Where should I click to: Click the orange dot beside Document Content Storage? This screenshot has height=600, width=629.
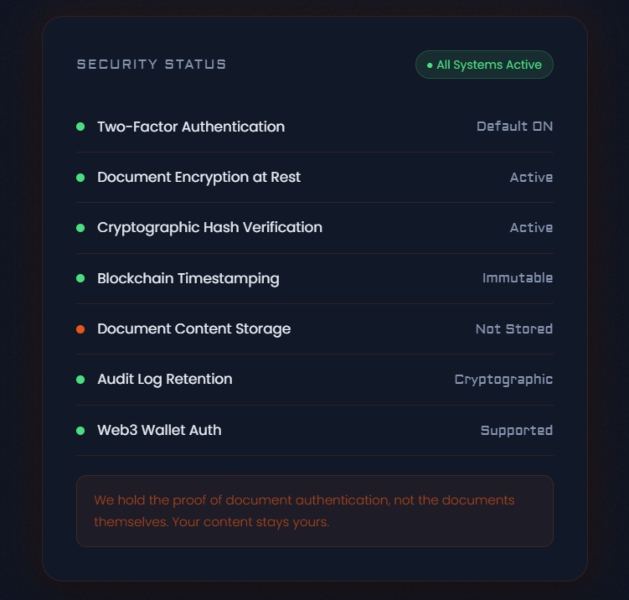(81, 329)
